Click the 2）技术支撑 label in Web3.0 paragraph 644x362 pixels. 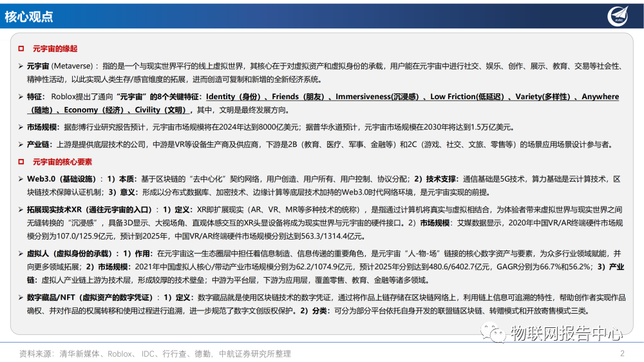tap(435, 179)
